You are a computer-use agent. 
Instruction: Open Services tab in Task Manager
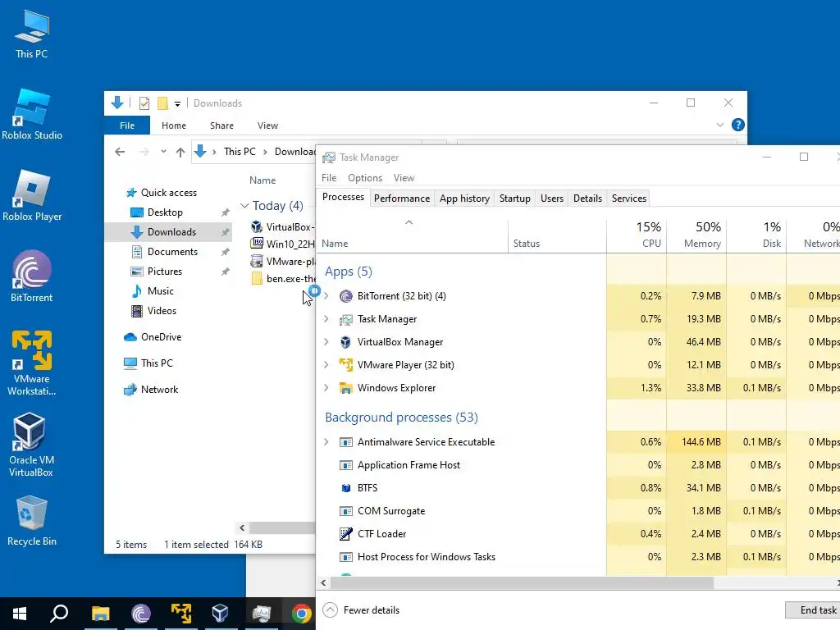coord(629,199)
